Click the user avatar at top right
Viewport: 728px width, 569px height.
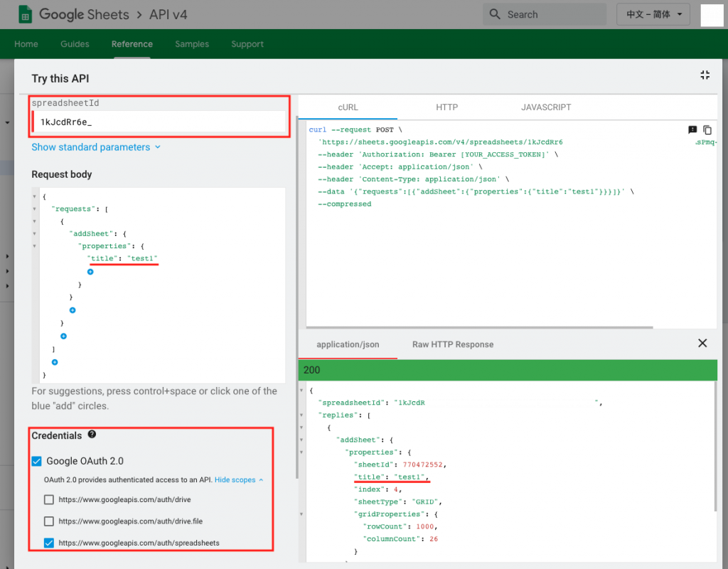(711, 15)
